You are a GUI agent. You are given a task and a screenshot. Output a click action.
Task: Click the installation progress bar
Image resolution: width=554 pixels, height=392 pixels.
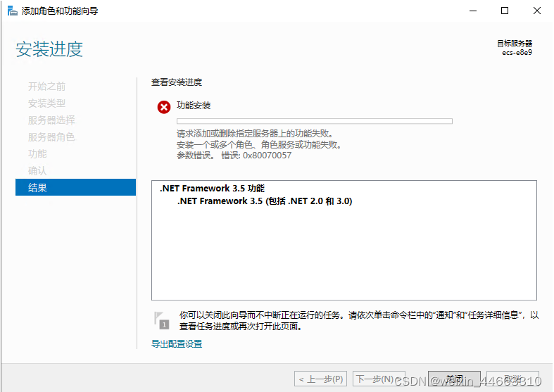[x=314, y=121]
